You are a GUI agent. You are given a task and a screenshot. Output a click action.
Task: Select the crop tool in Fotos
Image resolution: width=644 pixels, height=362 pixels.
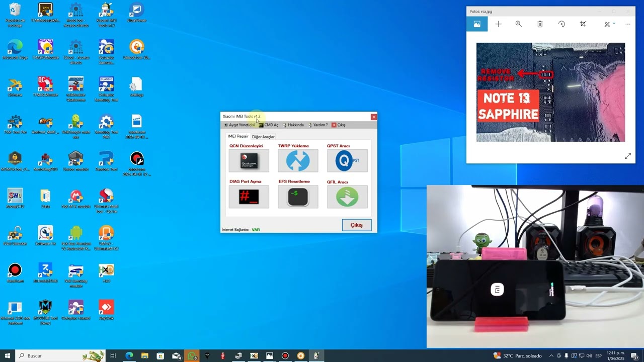[583, 24]
